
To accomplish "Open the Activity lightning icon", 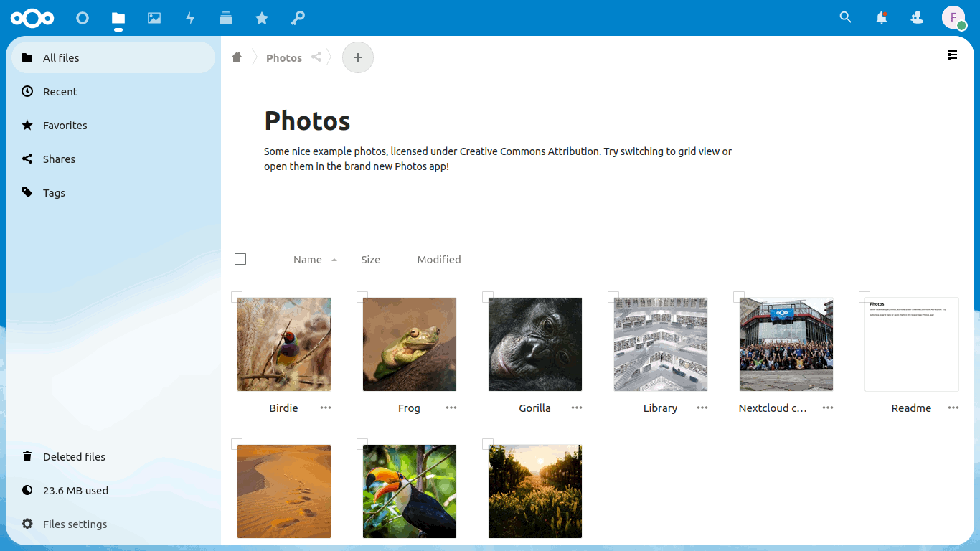I will (190, 18).
